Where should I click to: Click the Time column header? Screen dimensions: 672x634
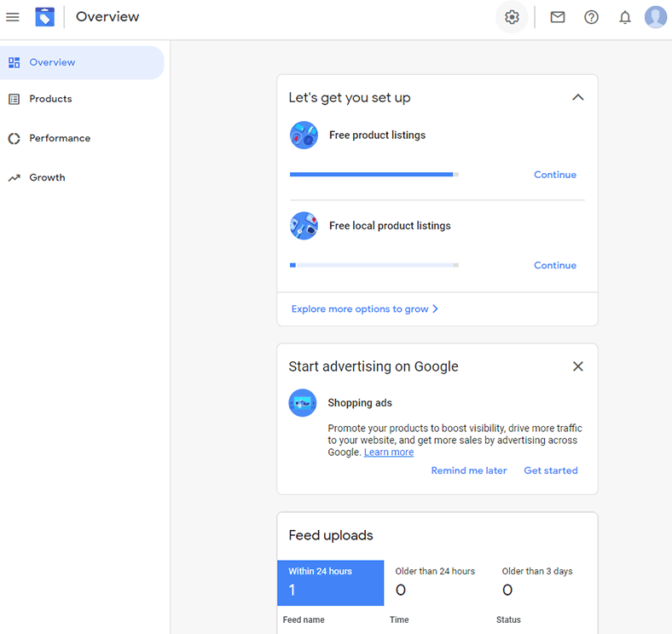point(399,620)
